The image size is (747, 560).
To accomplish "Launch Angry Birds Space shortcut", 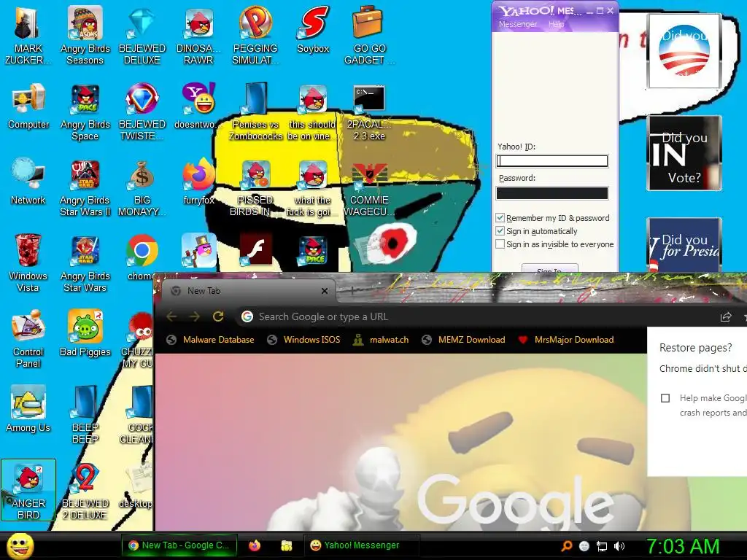I will [x=85, y=112].
